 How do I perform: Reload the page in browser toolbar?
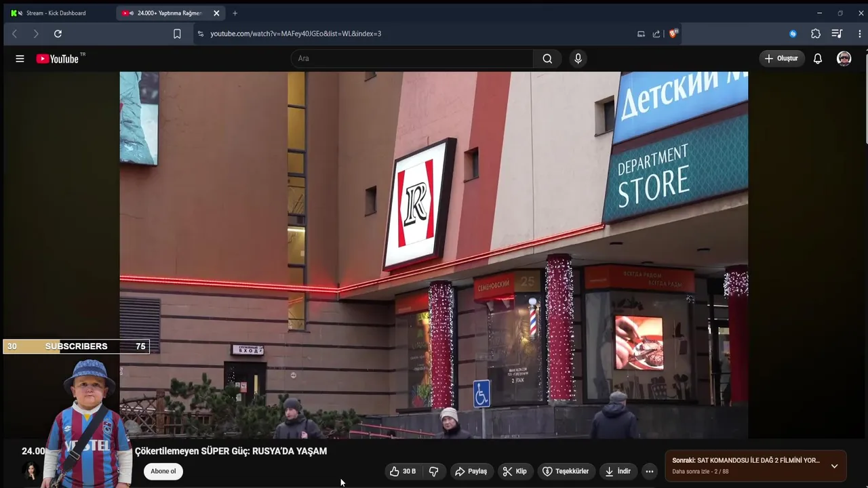58,34
